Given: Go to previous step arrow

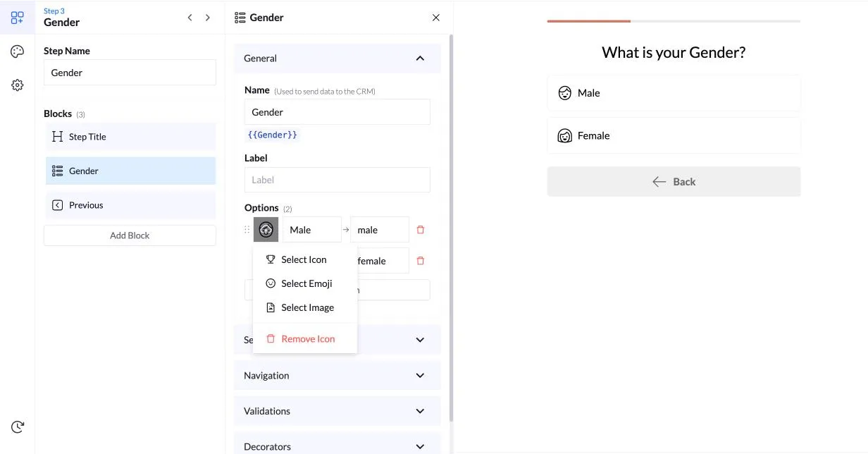Looking at the screenshot, I should coord(190,18).
